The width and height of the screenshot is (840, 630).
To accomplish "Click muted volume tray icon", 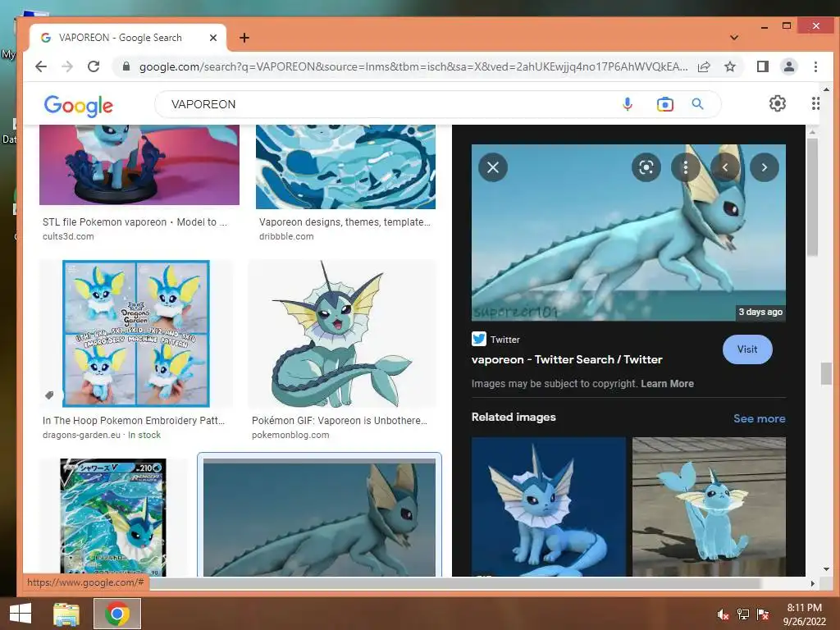I will pos(723,614).
